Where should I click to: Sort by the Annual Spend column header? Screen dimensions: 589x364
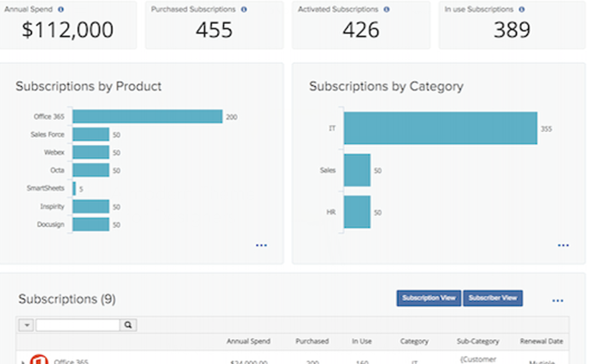[248, 341]
